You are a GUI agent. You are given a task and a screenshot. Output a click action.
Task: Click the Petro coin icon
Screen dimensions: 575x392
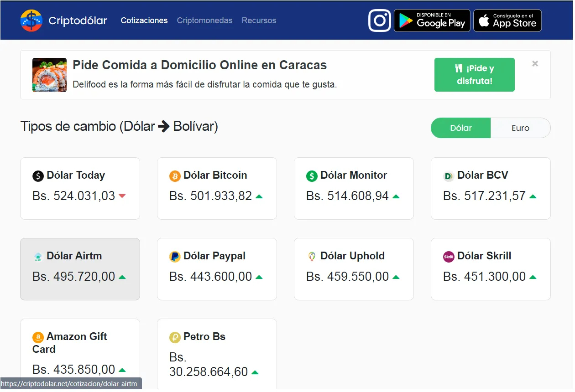point(175,337)
